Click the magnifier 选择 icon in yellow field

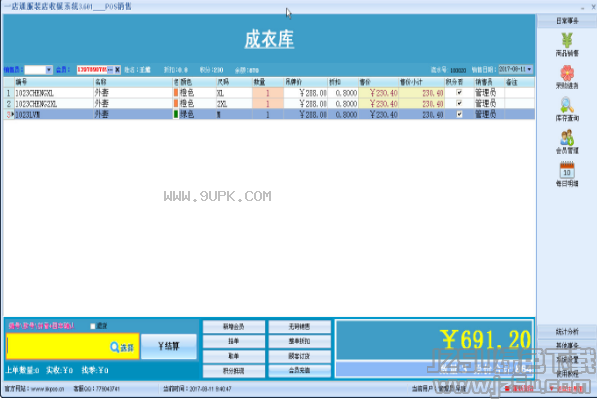pos(115,347)
